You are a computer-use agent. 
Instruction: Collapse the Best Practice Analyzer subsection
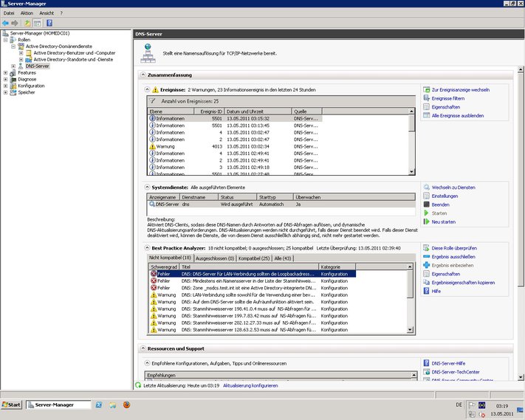point(147,248)
